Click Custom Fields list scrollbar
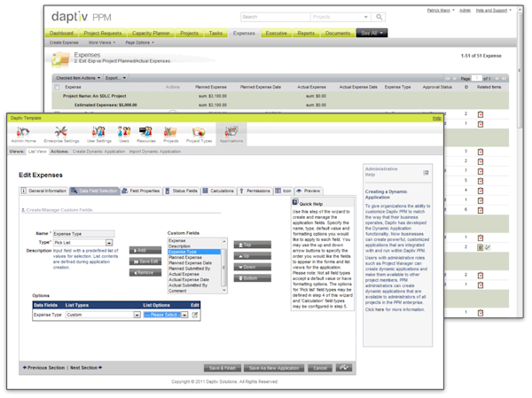The height and width of the screenshot is (398, 532). (224, 266)
